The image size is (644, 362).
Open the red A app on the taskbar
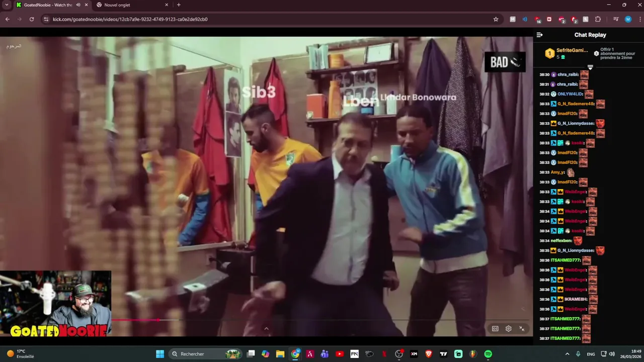[310, 354]
